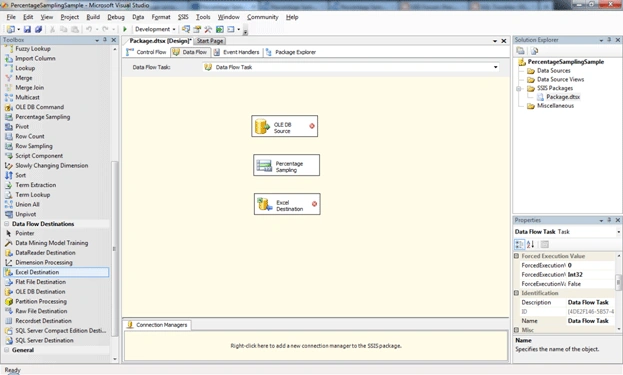Select the Multicast transformation

pos(27,97)
